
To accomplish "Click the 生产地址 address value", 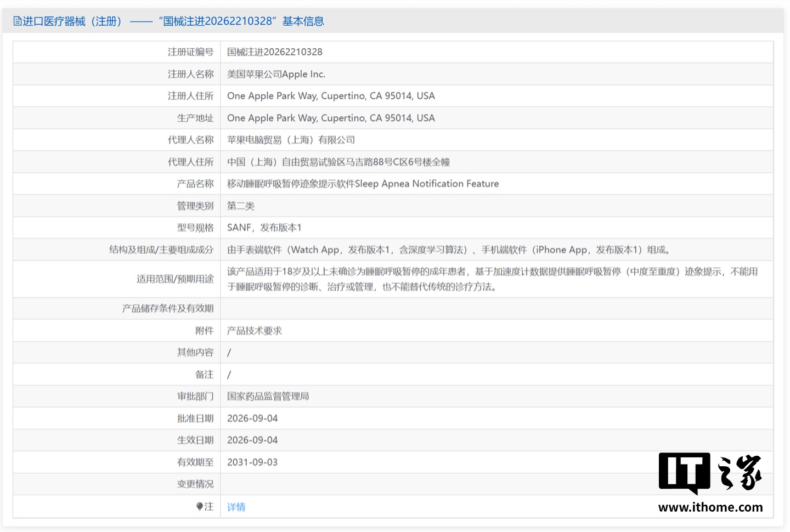I will 331,118.
